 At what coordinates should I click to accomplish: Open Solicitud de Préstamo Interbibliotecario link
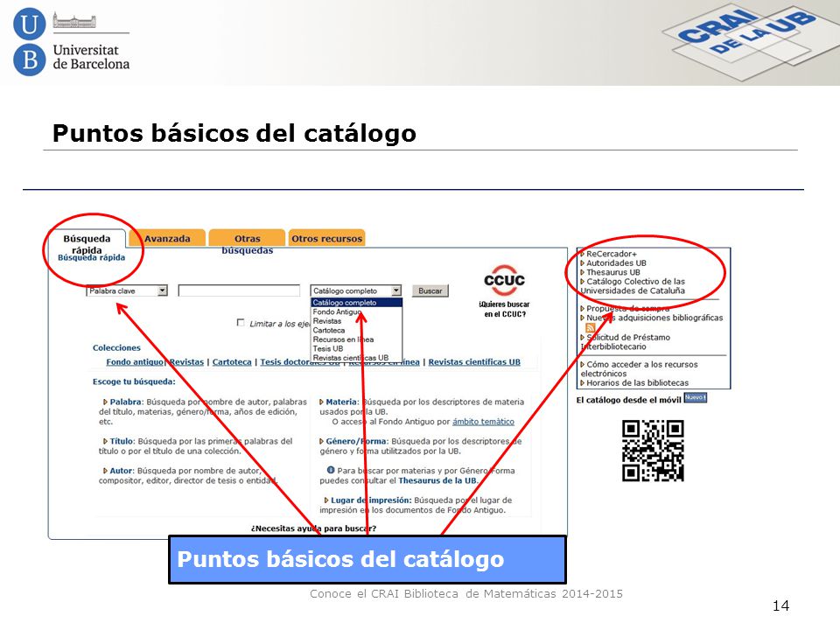[x=626, y=342]
